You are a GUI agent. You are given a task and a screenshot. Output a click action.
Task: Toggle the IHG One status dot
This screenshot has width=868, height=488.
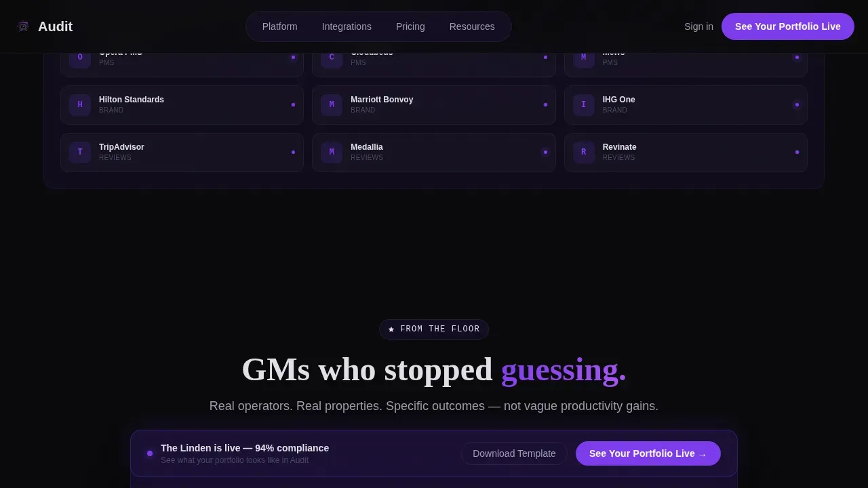(x=797, y=105)
